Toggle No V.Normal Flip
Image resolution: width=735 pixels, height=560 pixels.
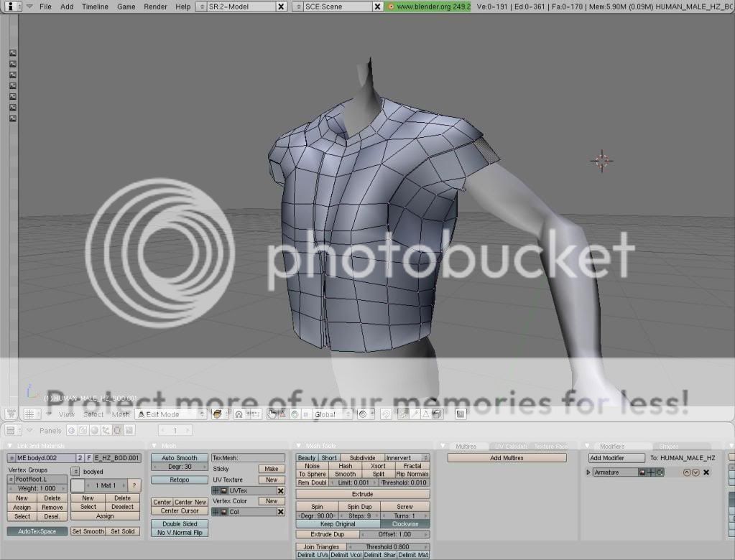[x=179, y=533]
